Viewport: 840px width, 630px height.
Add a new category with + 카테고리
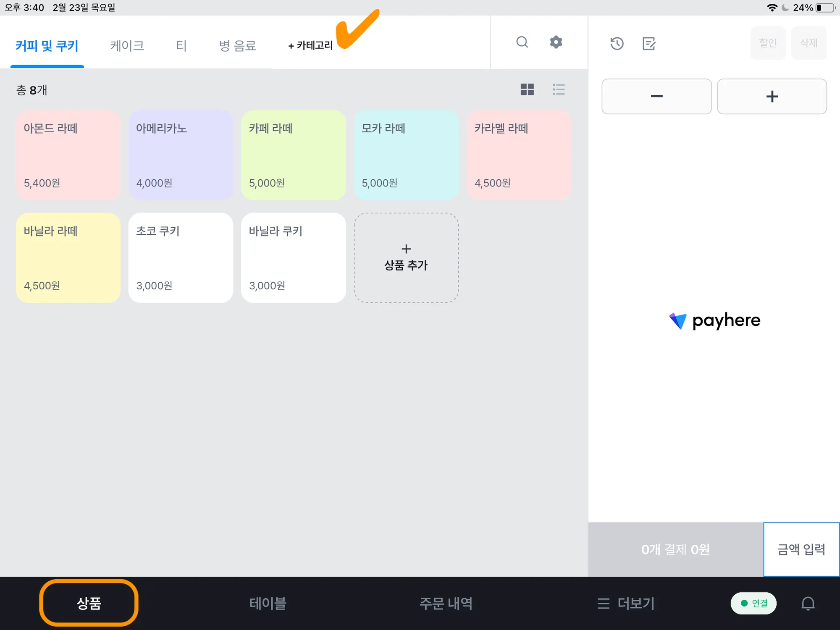310,45
